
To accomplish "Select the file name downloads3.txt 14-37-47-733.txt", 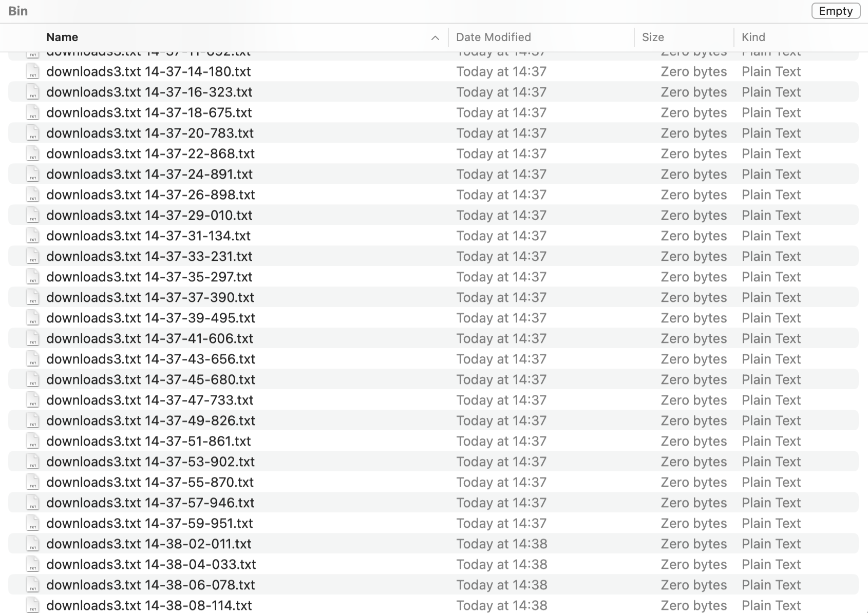I will coord(150,400).
